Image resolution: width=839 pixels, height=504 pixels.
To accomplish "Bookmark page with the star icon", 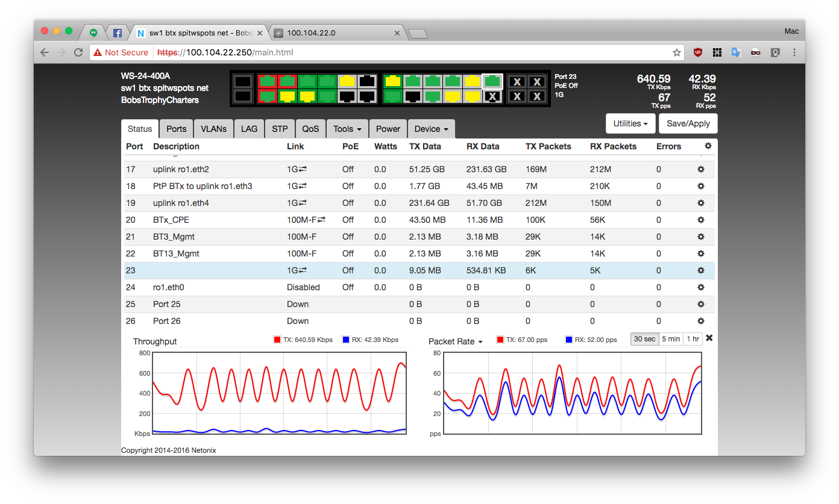I will pyautogui.click(x=677, y=52).
